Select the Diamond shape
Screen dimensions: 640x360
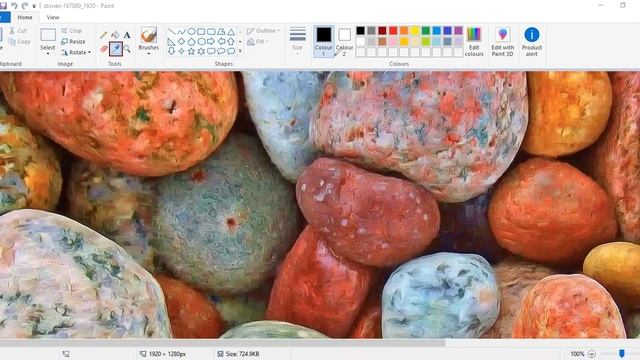[181, 42]
